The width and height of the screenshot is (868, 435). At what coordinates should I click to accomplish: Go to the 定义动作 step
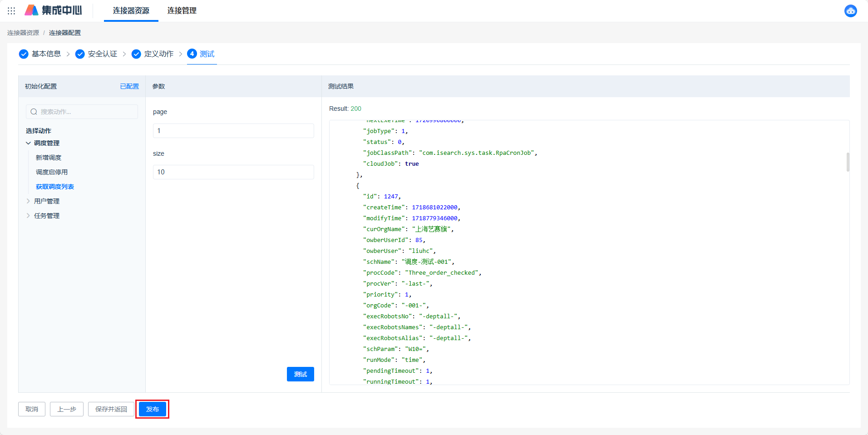click(x=159, y=54)
